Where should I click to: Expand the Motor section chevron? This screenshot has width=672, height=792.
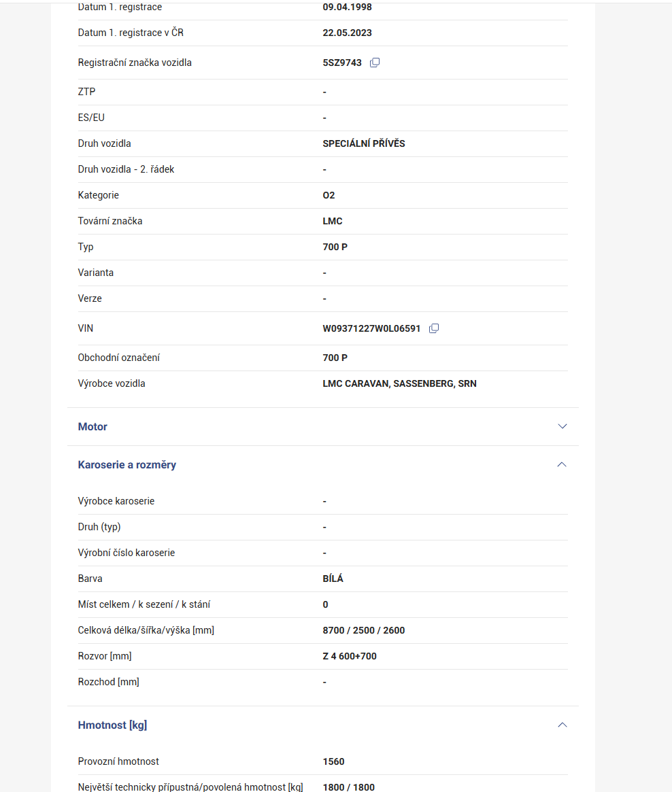coord(562,426)
